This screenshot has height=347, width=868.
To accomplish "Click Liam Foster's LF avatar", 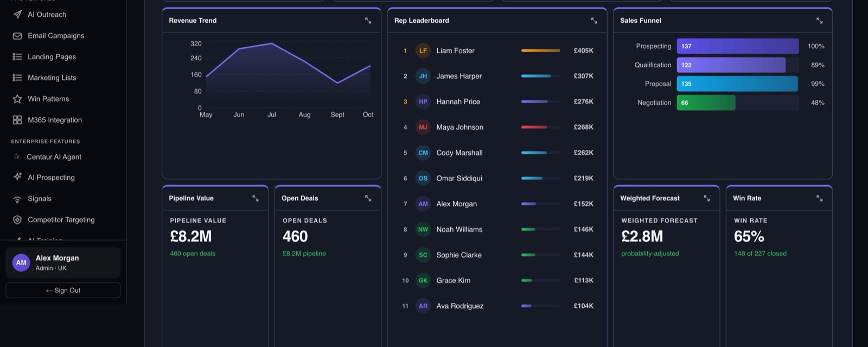I will [423, 51].
